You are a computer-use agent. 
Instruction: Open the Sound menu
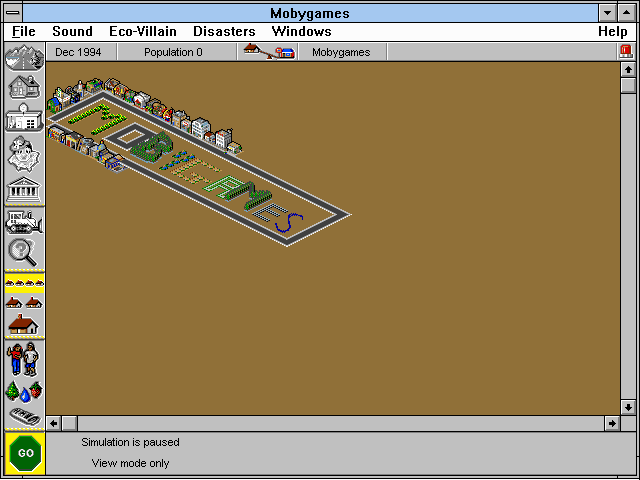[72, 31]
